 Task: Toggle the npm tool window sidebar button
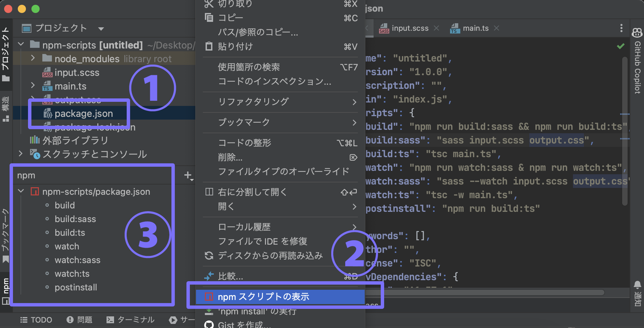5,290
